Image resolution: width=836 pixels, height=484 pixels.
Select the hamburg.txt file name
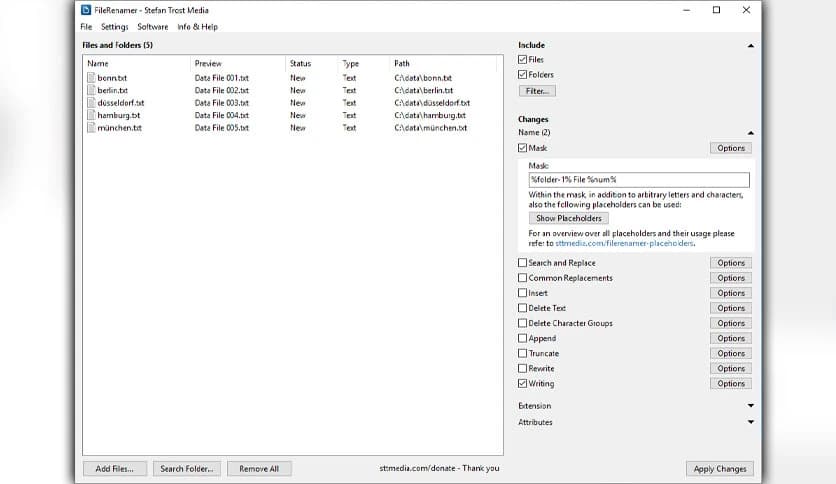(119, 115)
